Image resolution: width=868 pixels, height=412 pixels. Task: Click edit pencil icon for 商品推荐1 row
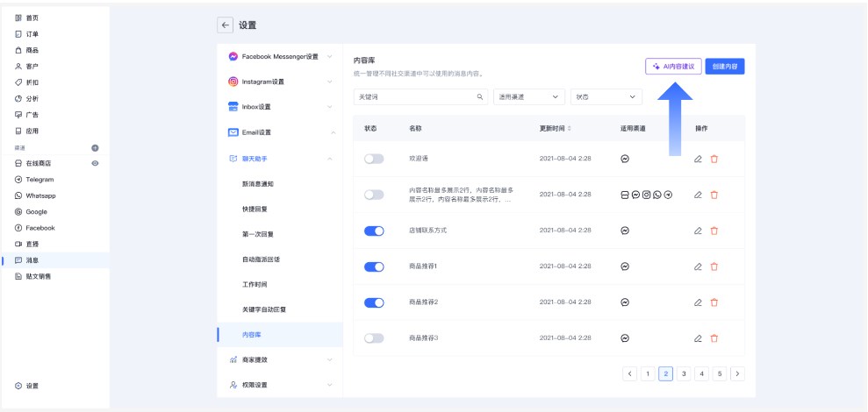[698, 266]
